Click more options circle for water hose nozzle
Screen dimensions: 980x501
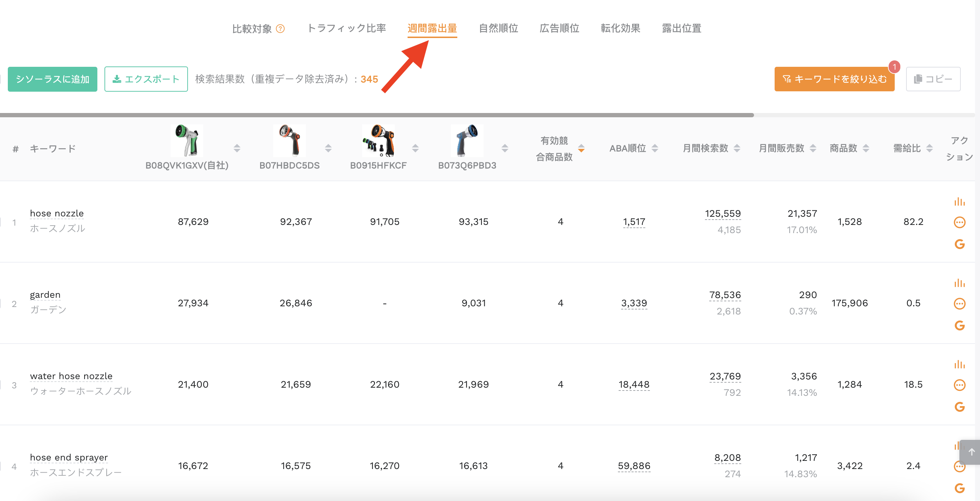(959, 385)
